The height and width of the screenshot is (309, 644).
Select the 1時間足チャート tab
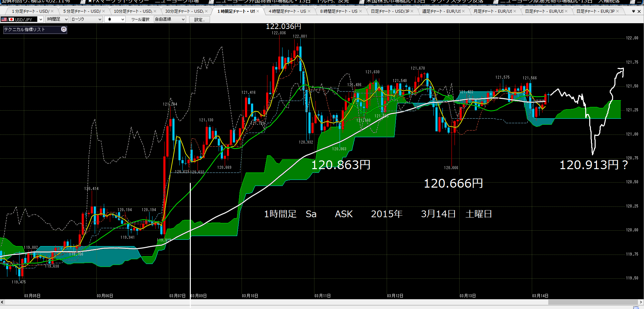pyautogui.click(x=236, y=11)
